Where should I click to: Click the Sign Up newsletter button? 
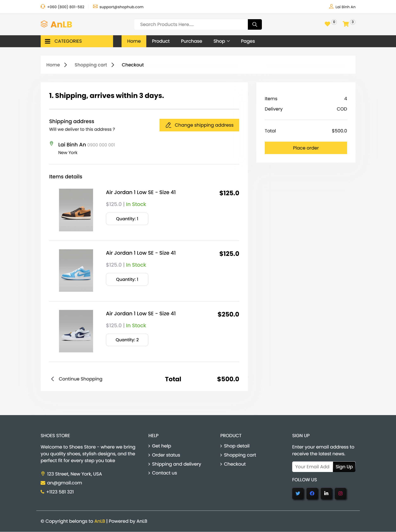[344, 467]
